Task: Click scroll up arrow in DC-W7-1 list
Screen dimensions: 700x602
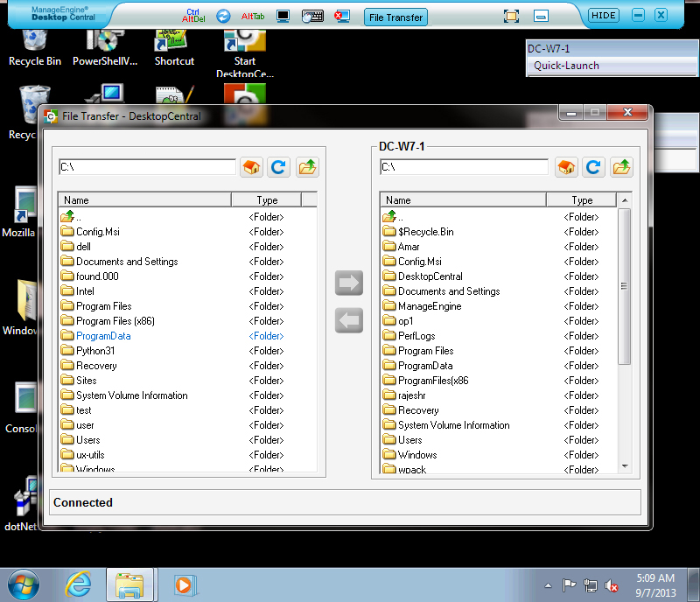Action: click(625, 200)
